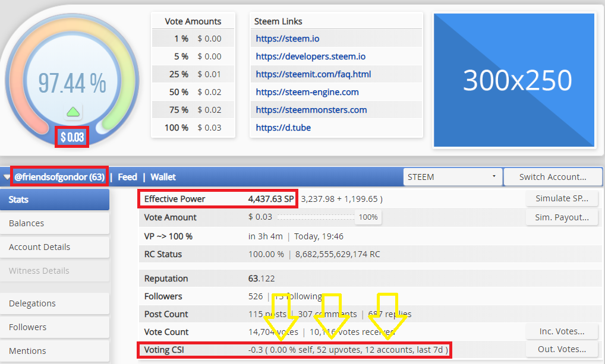Click the 300x250 ad banner
The image size is (605, 364).
514,80
